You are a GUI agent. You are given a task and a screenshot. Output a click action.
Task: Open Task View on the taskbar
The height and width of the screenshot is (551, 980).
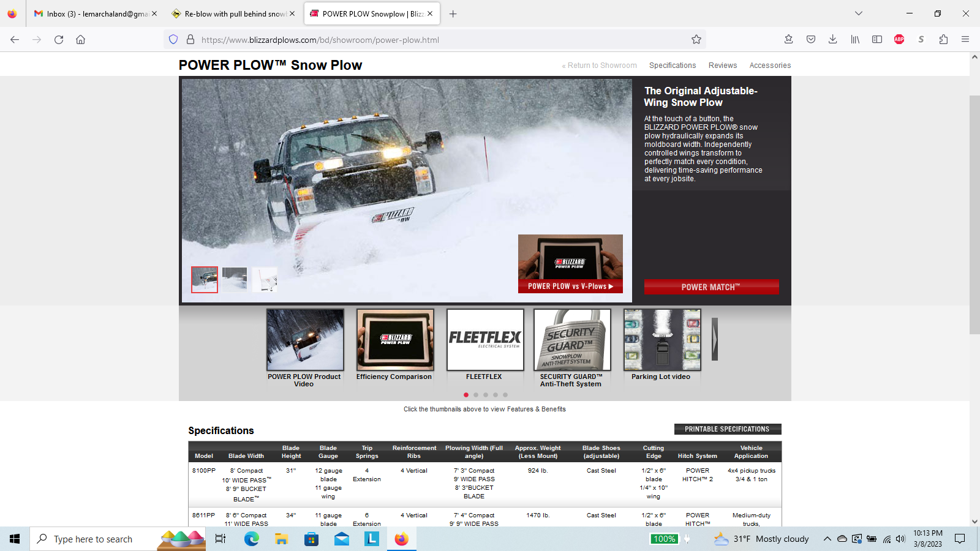[x=221, y=539]
